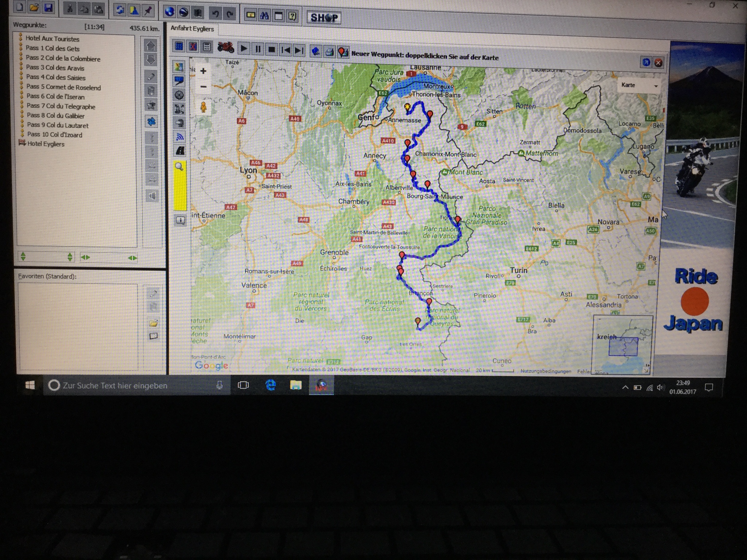Click the road view icon in map sidebar

click(179, 151)
